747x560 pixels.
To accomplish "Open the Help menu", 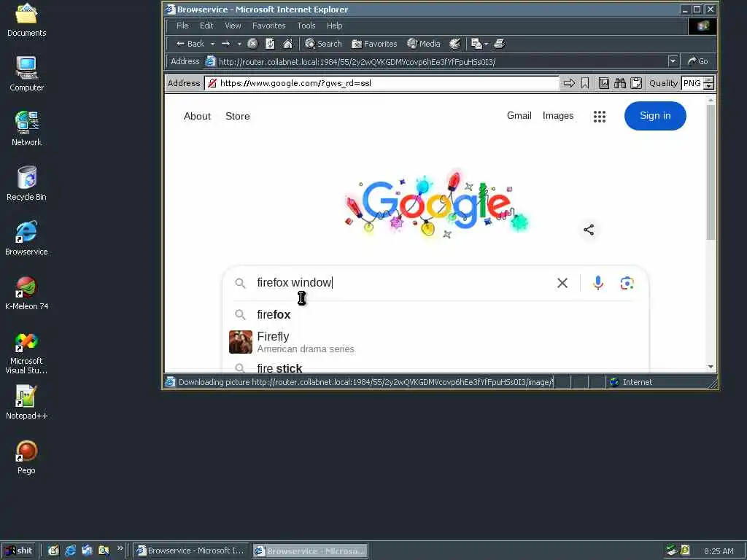I will coord(334,26).
